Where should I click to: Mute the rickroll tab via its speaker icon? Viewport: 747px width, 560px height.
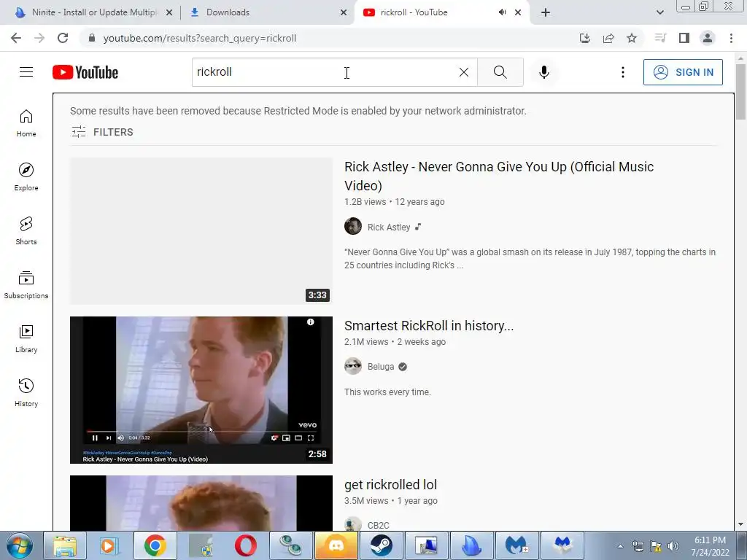point(502,12)
